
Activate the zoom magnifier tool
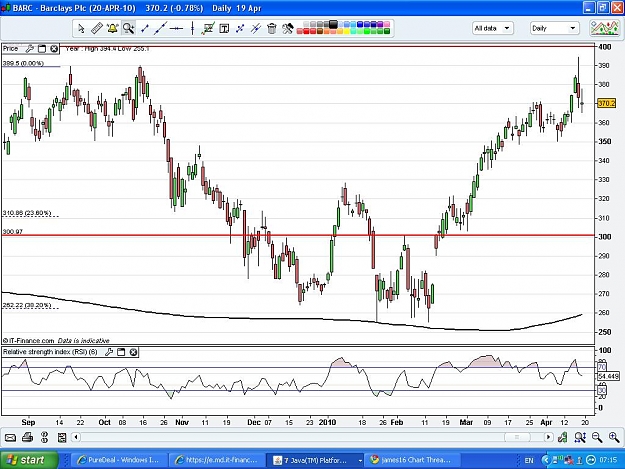pyautogui.click(x=128, y=28)
